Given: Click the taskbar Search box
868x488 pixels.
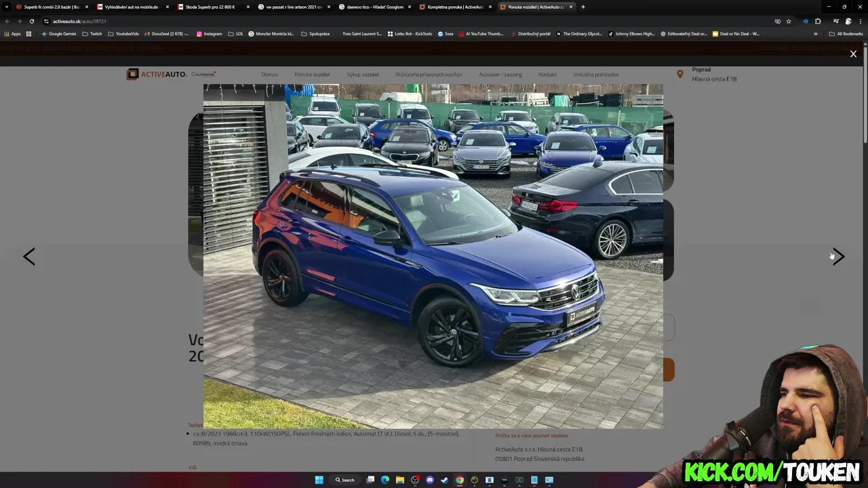Looking at the screenshot, I should click(344, 480).
